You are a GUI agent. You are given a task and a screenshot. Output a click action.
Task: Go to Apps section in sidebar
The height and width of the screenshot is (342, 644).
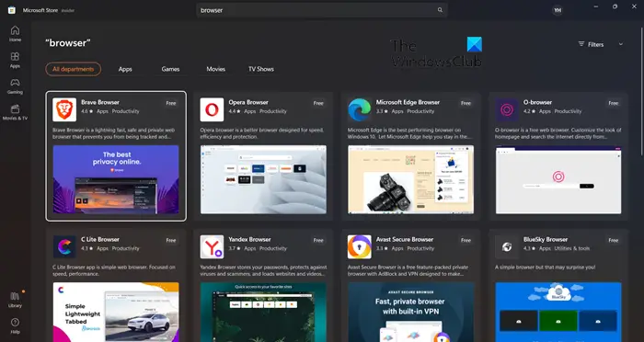pos(16,60)
